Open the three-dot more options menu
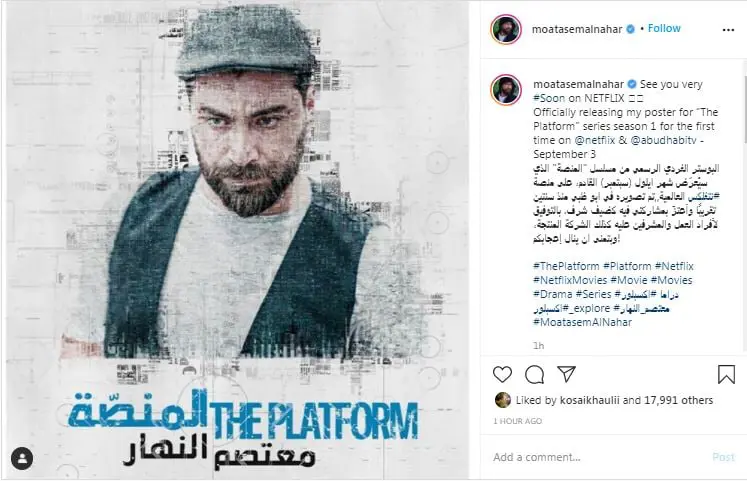Image resolution: width=747 pixels, height=481 pixels. tap(728, 30)
